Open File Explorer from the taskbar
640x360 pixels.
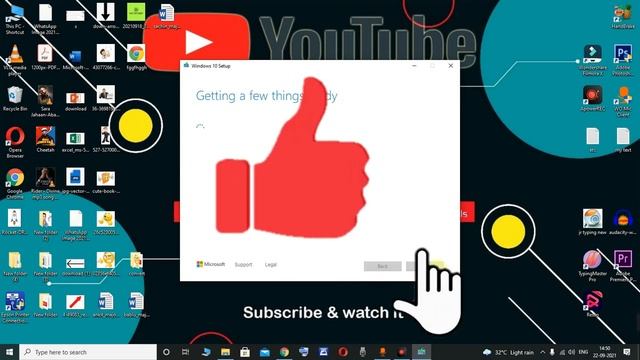point(225,352)
